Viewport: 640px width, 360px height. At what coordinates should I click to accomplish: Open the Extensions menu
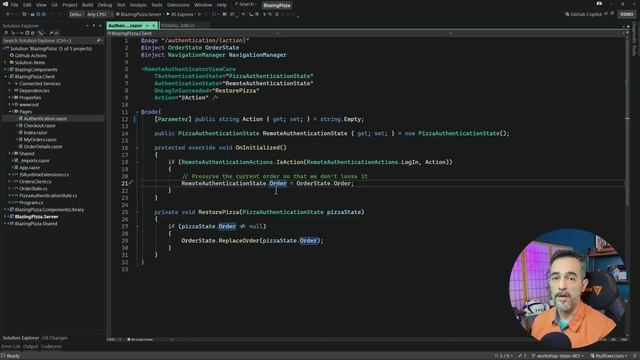178,5
